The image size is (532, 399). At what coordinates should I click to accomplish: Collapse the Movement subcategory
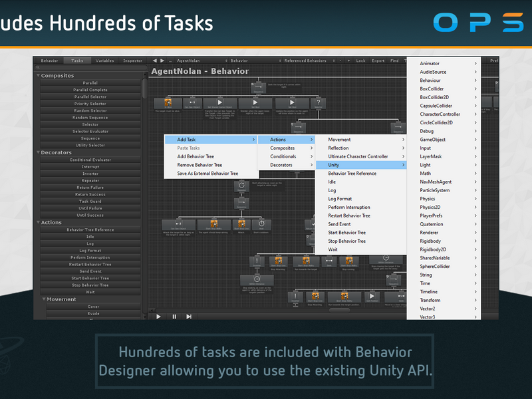[x=44, y=299]
